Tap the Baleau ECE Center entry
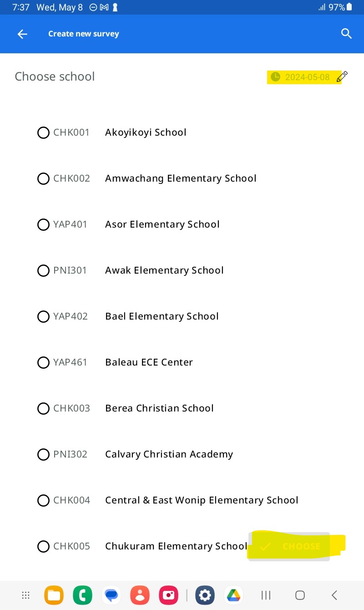 coord(149,362)
